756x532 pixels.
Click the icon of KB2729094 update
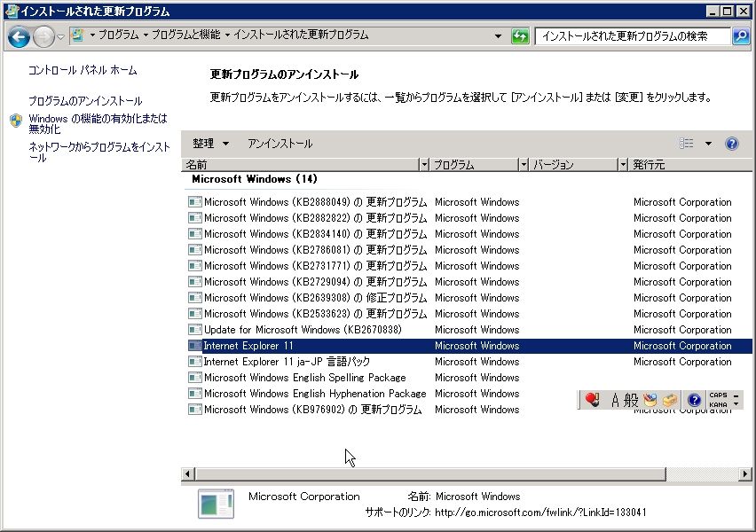pyautogui.click(x=195, y=282)
